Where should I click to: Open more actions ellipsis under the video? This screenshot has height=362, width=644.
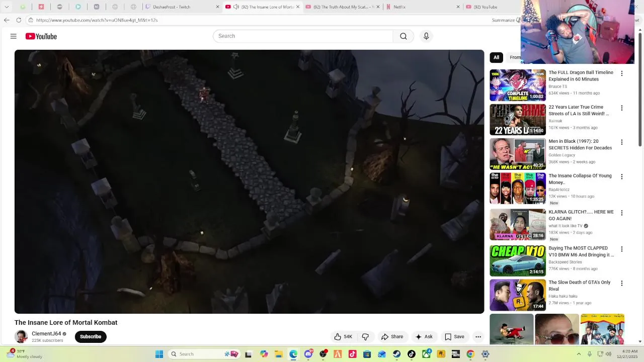coord(478,337)
